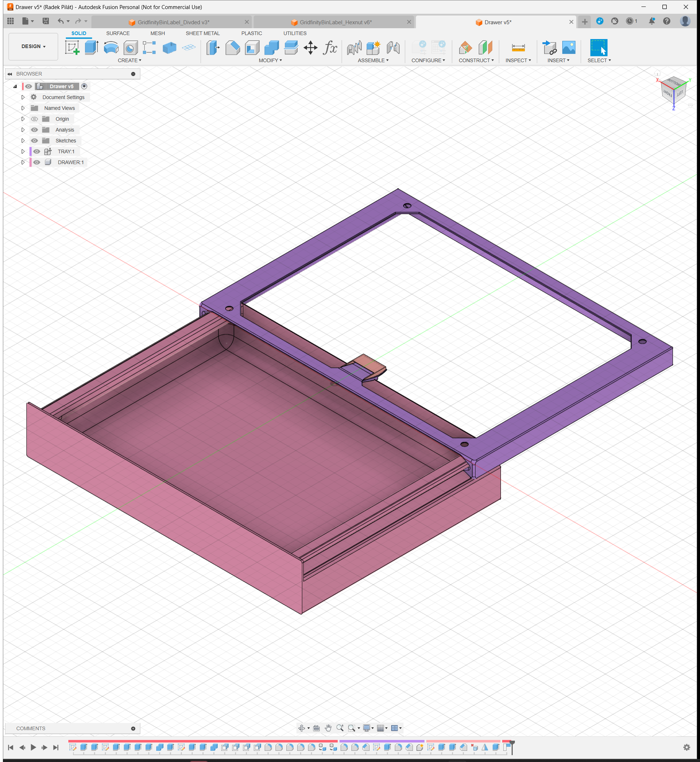Hide the DRAWER:1 component
The width and height of the screenshot is (700, 762).
point(37,162)
